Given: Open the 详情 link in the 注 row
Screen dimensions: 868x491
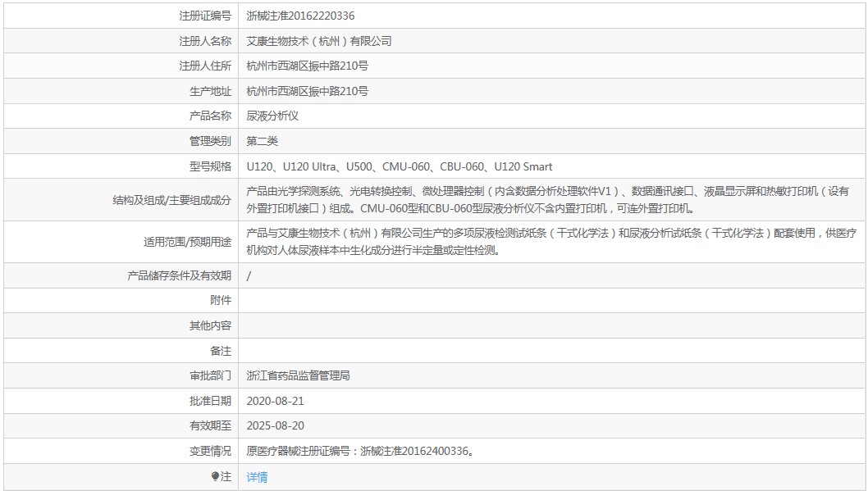Looking at the screenshot, I should (x=257, y=476).
